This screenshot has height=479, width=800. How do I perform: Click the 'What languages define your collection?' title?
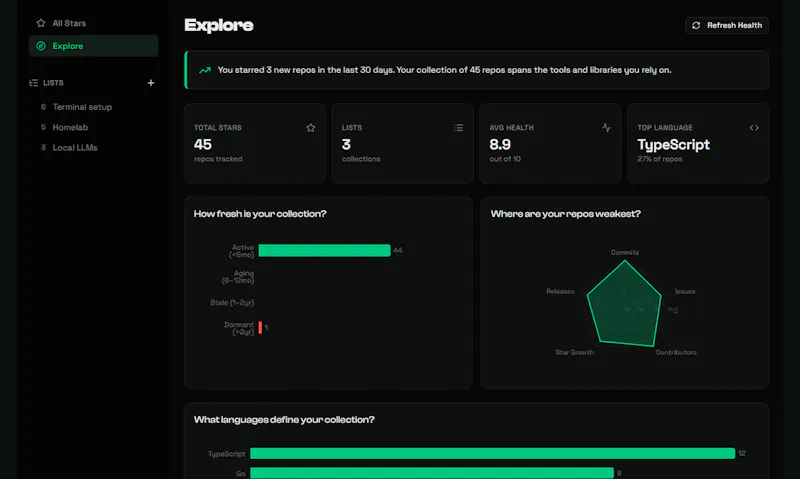pos(284,419)
